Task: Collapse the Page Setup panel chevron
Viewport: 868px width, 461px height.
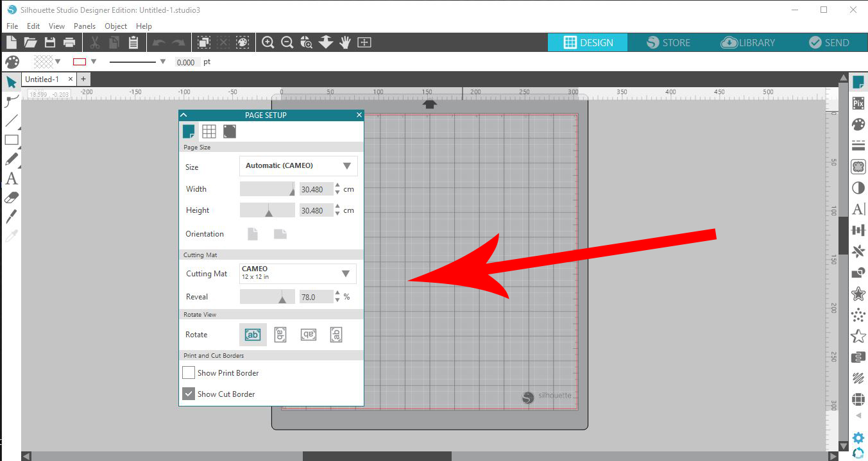Action: [183, 115]
